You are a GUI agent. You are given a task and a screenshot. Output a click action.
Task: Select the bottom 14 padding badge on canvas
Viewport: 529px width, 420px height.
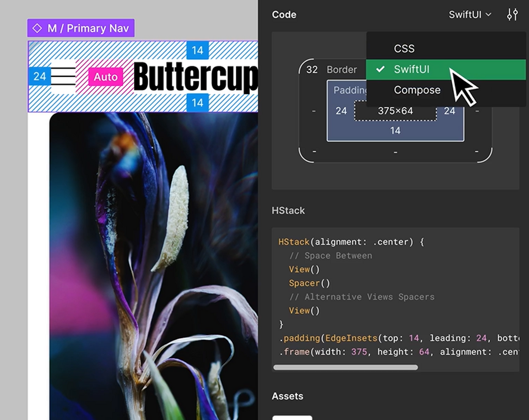pos(197,103)
